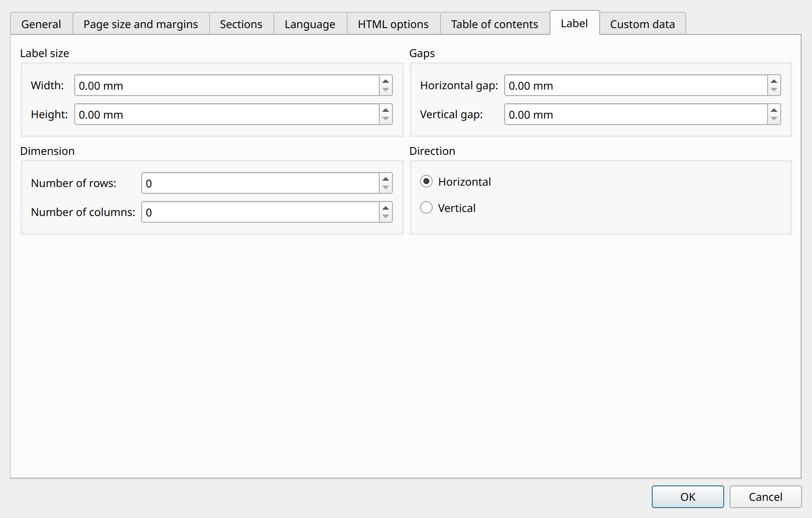Open the Table of contents tab
The height and width of the screenshot is (518, 812).
click(x=495, y=24)
